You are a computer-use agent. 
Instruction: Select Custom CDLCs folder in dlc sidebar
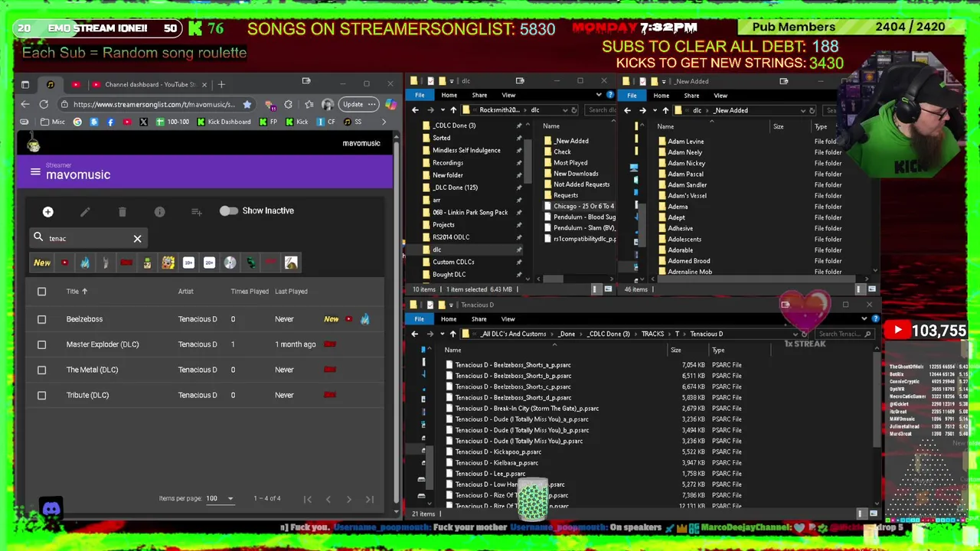coord(453,262)
